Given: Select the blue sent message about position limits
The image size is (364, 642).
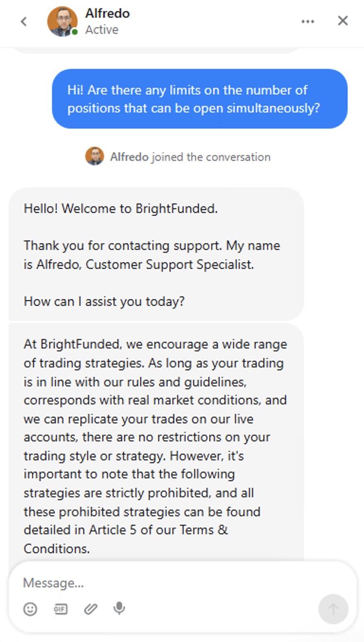Looking at the screenshot, I should click(x=200, y=99).
